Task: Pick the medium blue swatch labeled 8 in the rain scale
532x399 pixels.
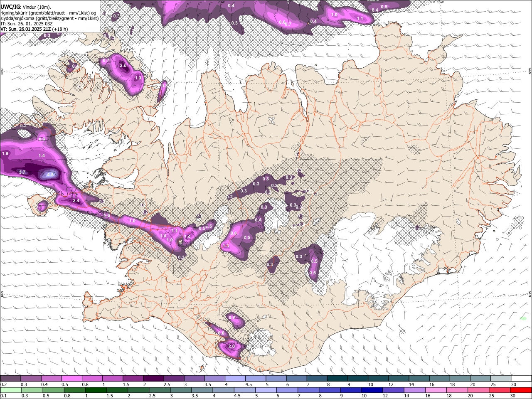Action: (x=330, y=390)
